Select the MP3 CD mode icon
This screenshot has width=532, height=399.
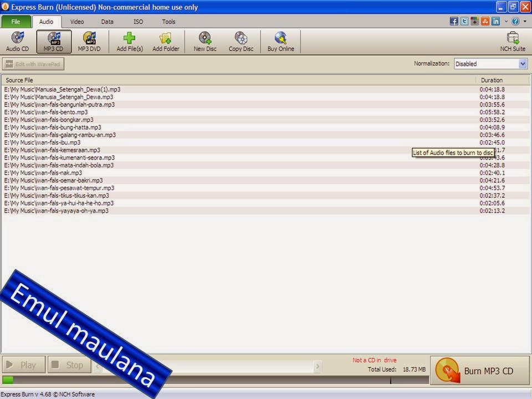point(54,40)
